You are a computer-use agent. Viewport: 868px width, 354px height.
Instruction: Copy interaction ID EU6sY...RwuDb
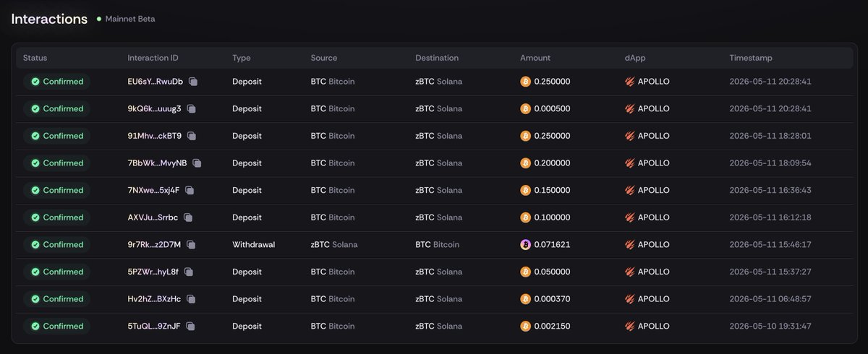(193, 82)
